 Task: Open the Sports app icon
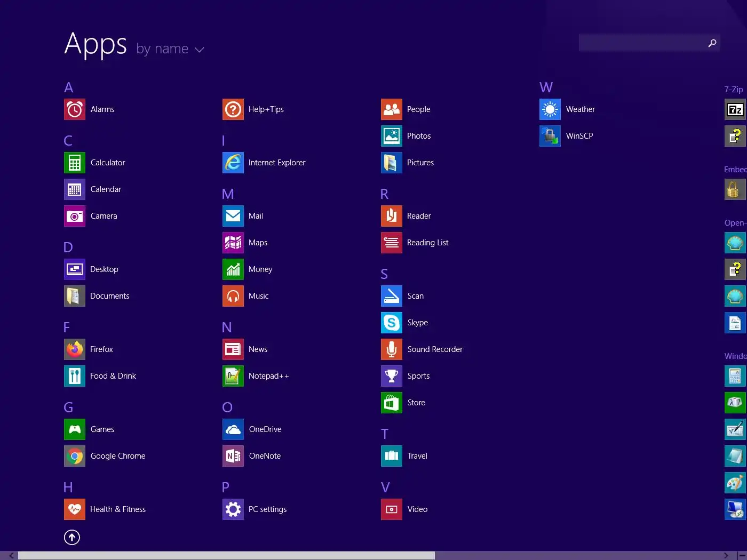click(x=392, y=376)
